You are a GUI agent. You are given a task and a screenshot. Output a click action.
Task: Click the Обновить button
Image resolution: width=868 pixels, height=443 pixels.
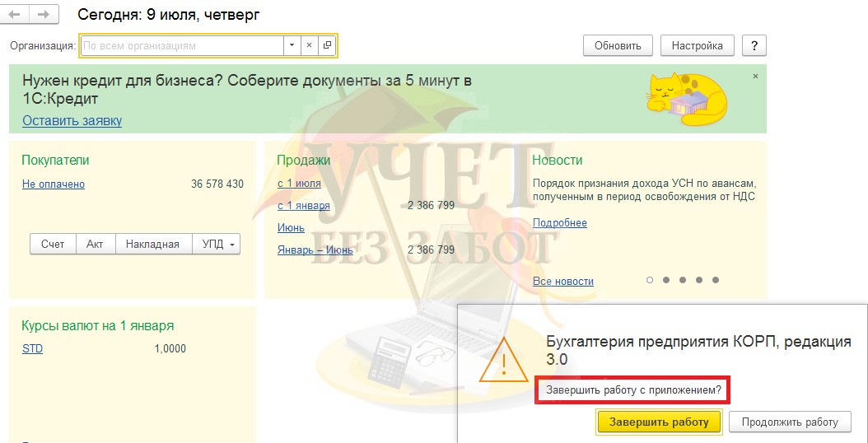click(x=618, y=45)
